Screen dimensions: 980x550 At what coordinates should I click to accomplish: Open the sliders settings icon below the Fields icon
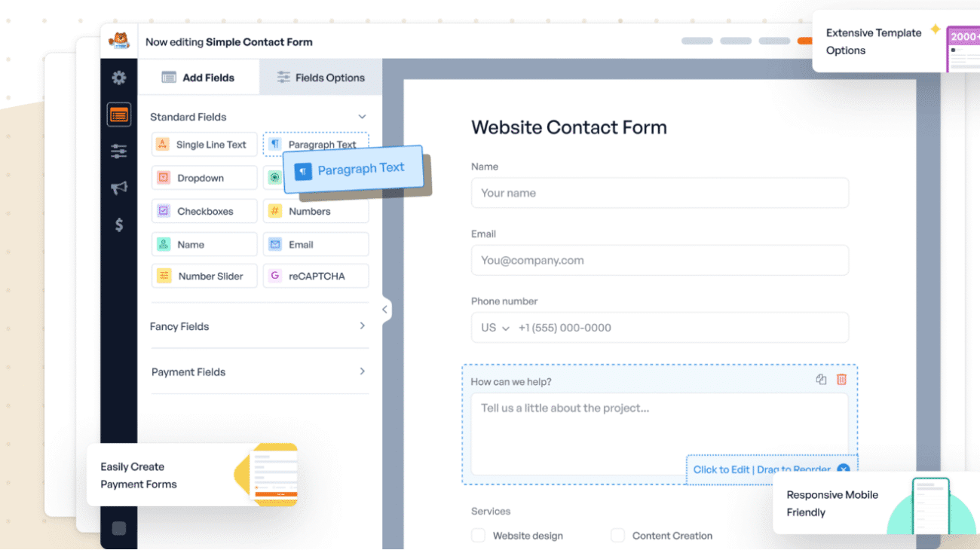[118, 151]
